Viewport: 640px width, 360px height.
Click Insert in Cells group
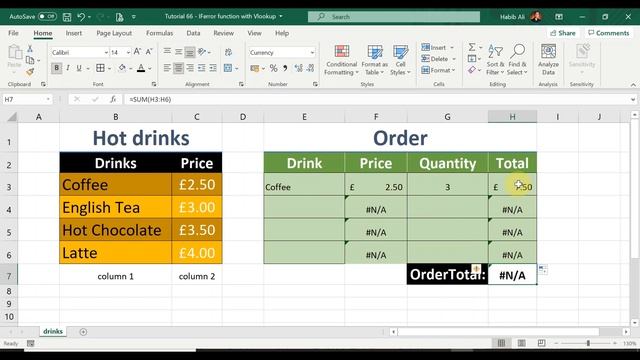(x=438, y=48)
